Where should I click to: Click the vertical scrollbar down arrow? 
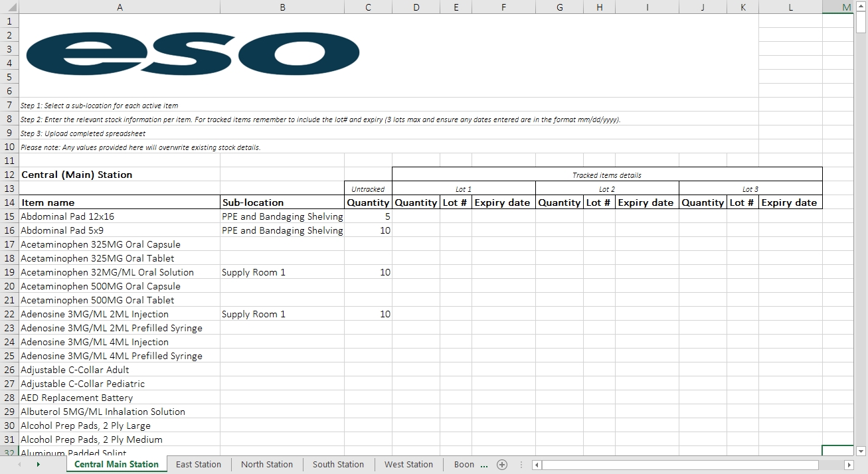pyautogui.click(x=861, y=451)
